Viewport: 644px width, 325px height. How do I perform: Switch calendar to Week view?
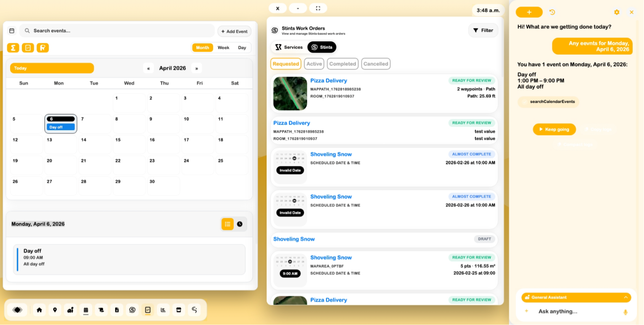point(223,47)
